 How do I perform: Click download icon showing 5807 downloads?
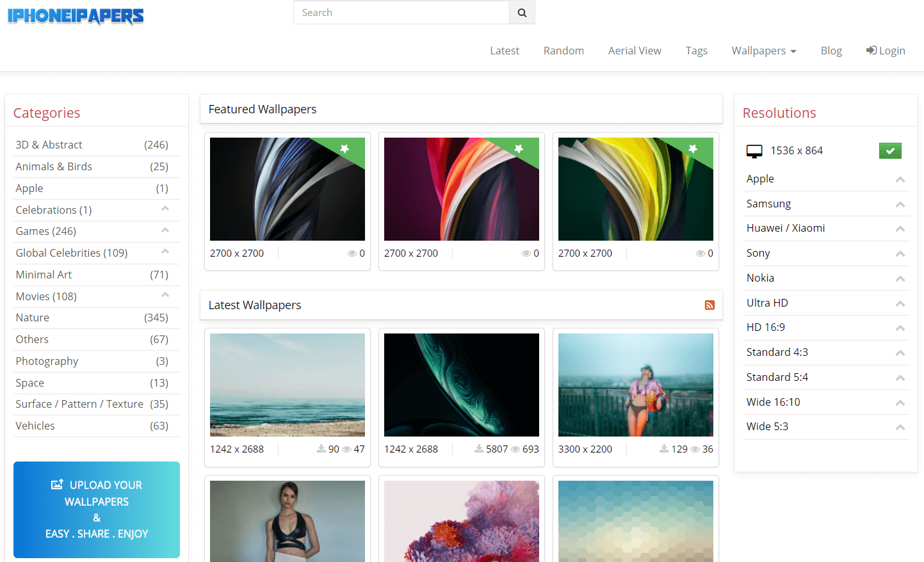coord(479,449)
